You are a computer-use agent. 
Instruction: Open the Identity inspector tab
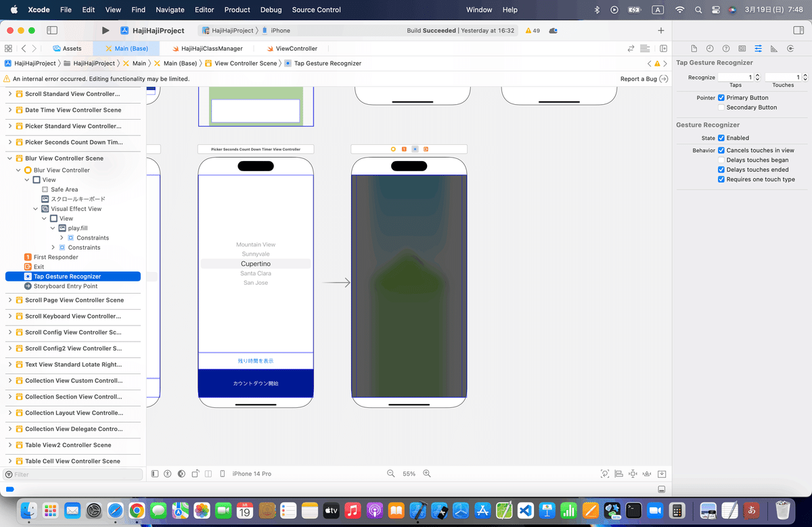[742, 49]
